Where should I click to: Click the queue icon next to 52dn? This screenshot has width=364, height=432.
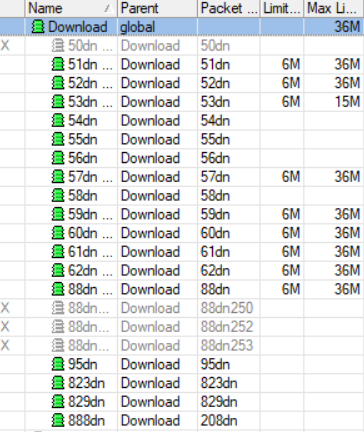tap(58, 83)
